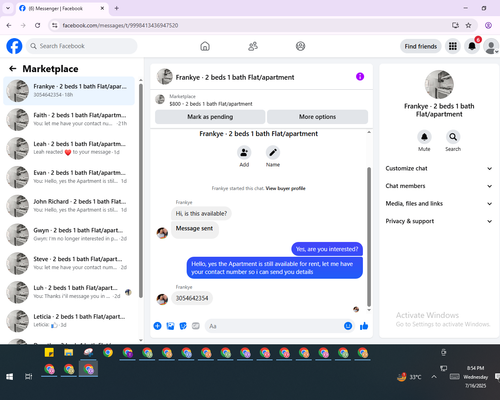Open weather widget showing 33°C
This screenshot has height=400, width=500.
coord(409,377)
